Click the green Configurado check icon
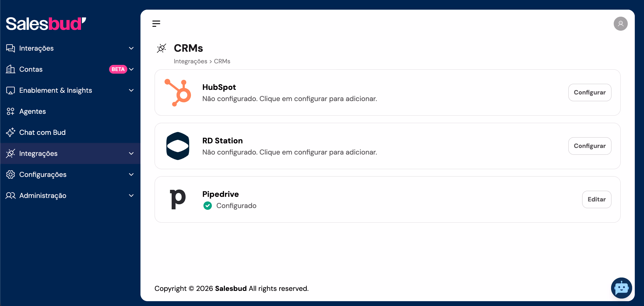 click(x=207, y=206)
